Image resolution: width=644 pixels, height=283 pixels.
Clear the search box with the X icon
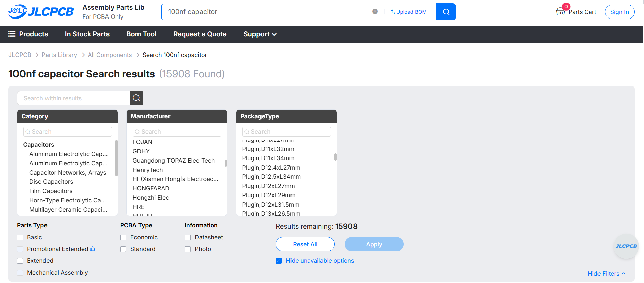tap(375, 12)
